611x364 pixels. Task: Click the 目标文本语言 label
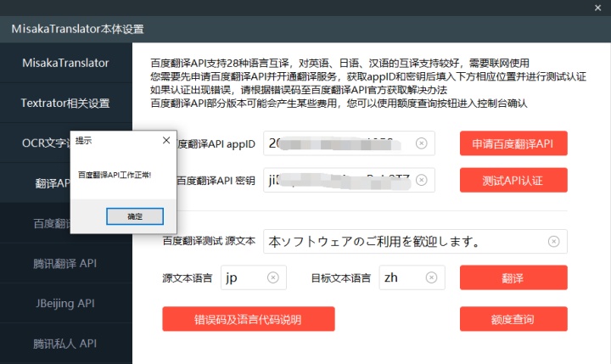coord(340,277)
